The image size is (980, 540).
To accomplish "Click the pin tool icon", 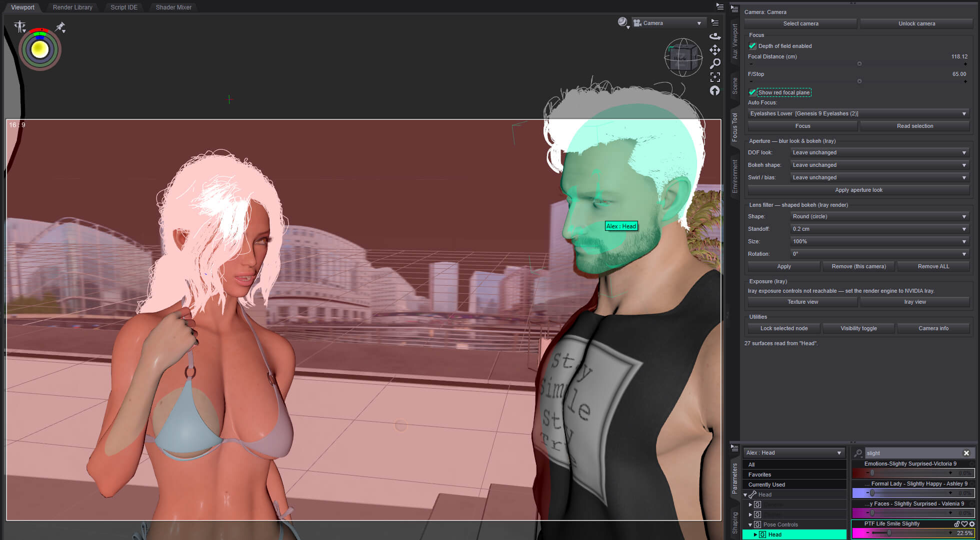I will (60, 27).
